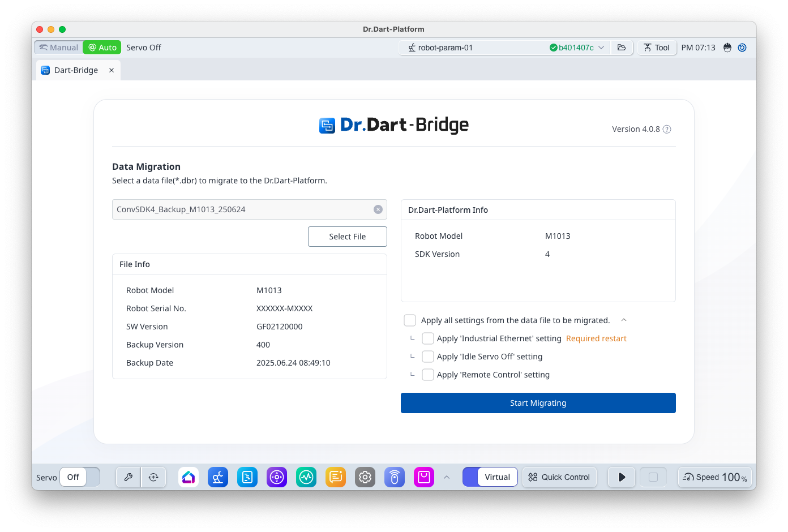Open the green status monitor icon
Screen dimensions: 788x532
306,477
